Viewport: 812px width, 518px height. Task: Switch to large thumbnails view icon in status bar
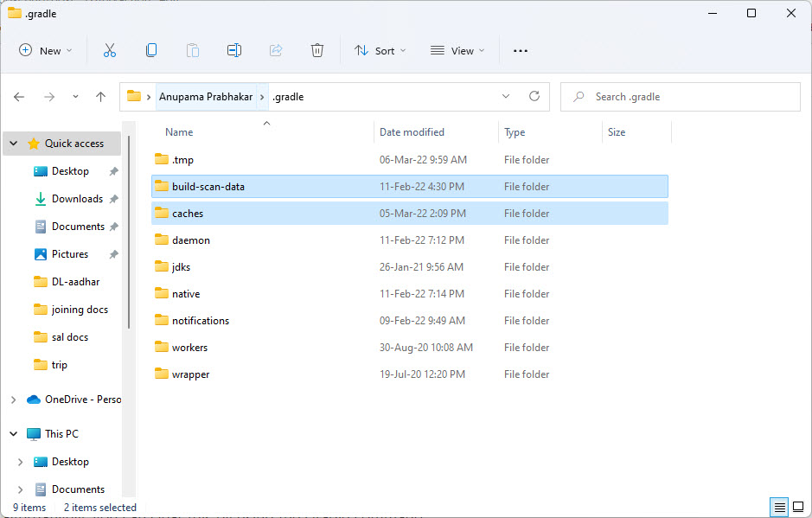click(x=798, y=507)
